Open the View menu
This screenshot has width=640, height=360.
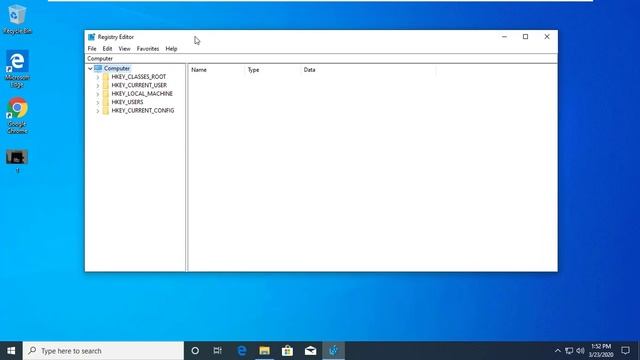(124, 49)
